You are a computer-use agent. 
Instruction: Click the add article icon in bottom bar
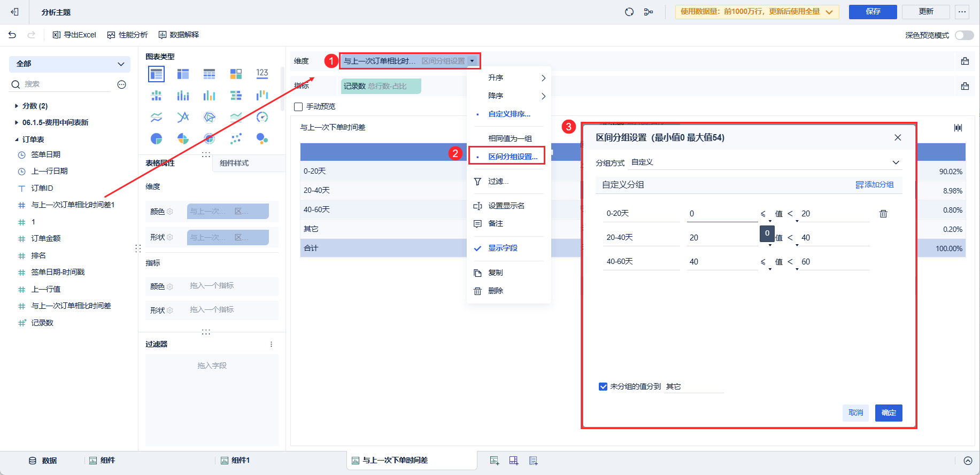pos(533,461)
